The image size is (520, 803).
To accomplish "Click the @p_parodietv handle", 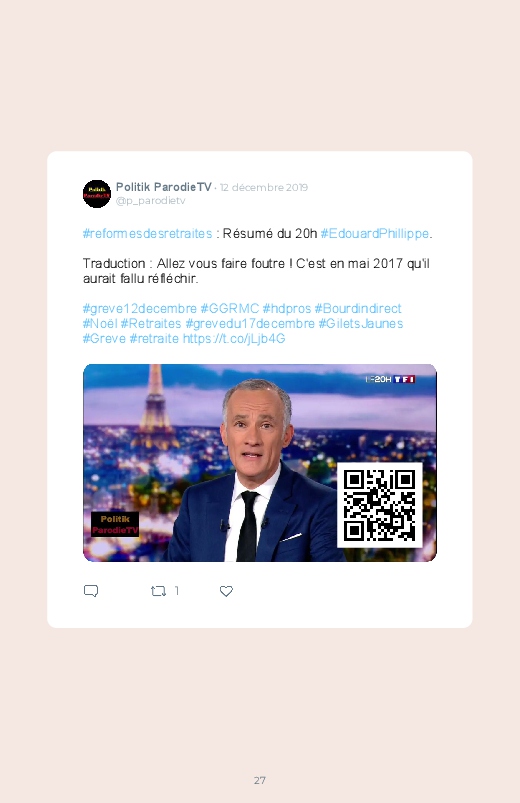I will pos(151,201).
